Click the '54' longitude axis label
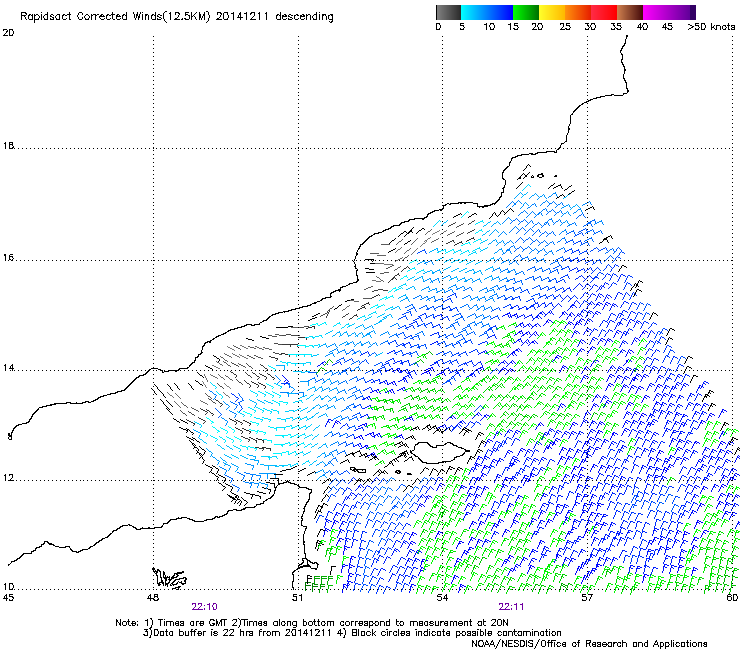 (x=442, y=598)
